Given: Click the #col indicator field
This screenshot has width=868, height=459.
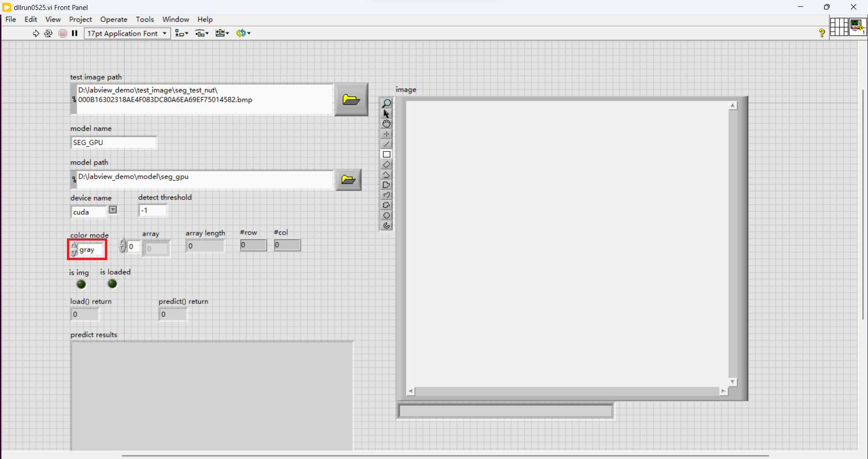Looking at the screenshot, I should click(287, 245).
